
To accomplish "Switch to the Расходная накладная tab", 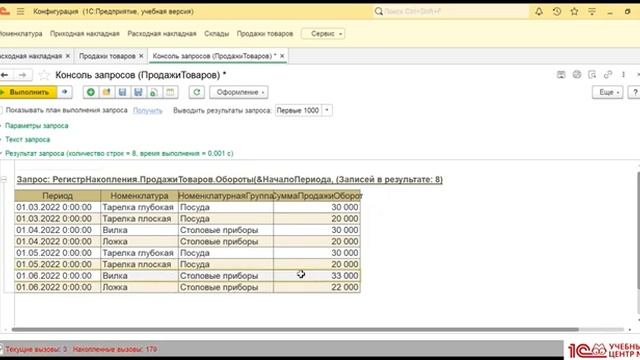I will click(x=31, y=56).
